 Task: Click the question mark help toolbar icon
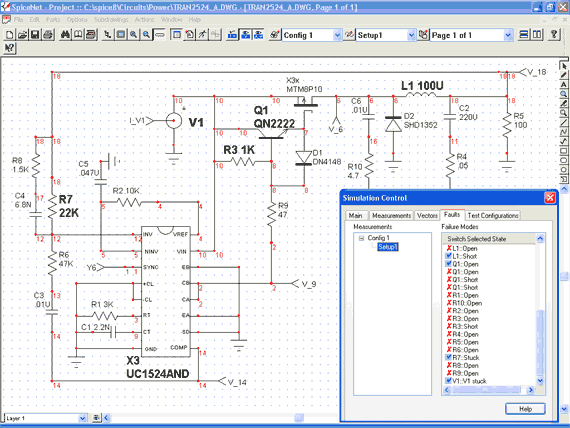click(554, 35)
